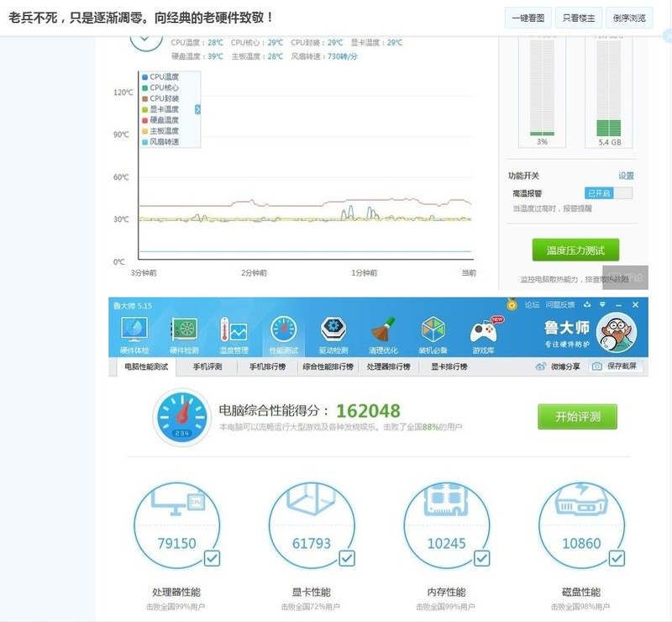This screenshot has width=672, height=622.
Task: Open the 论坛 link in Ludashi title bar
Action: pos(532,304)
